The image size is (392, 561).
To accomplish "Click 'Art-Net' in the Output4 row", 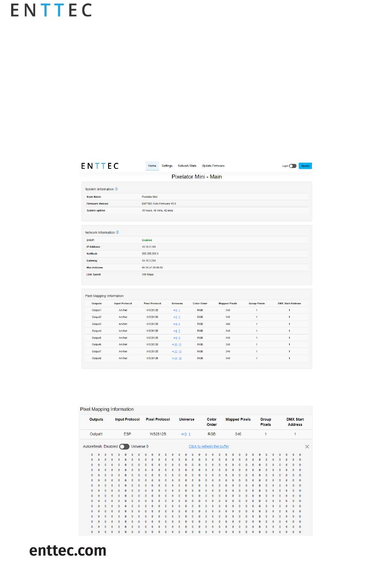I will pos(123,331).
